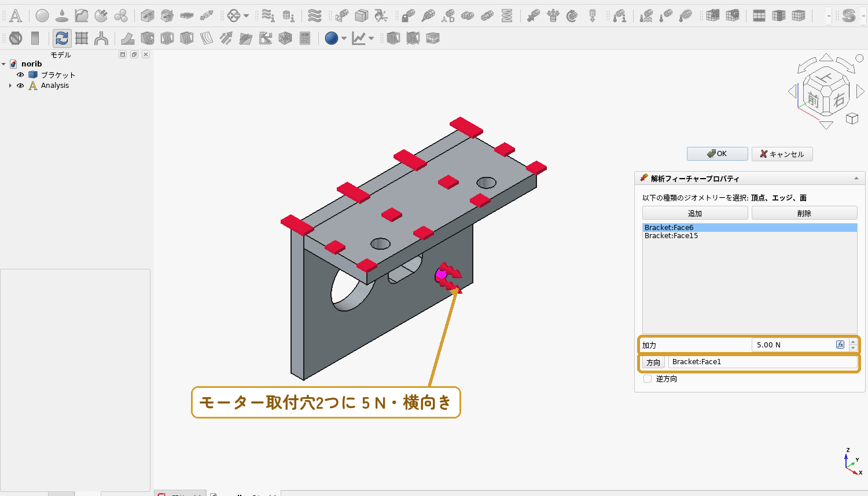The height and width of the screenshot is (496, 868).
Task: Click the Netgen mesh (N) icon
Action: 713,16
